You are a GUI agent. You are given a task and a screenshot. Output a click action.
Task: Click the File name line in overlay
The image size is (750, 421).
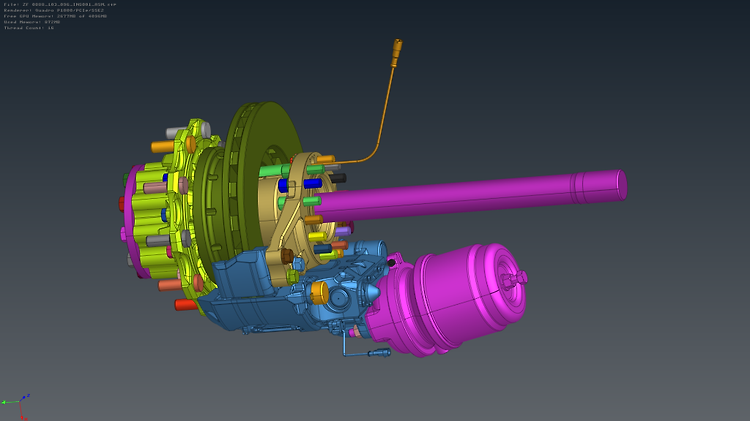pyautogui.click(x=60, y=4)
